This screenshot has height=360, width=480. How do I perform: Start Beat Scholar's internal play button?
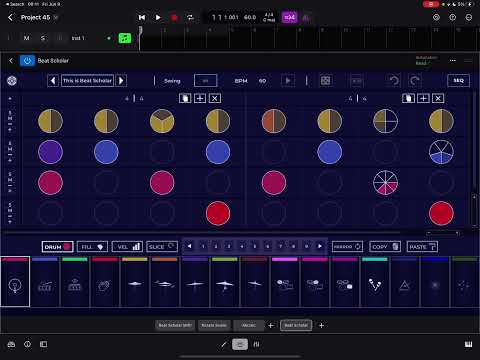pos(288,81)
